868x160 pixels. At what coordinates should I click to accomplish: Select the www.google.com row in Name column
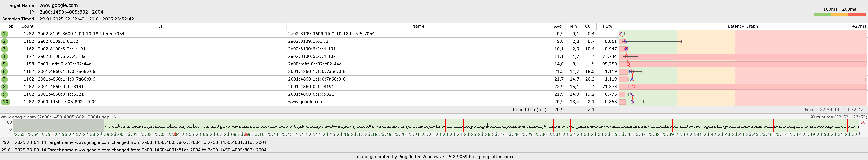pos(306,102)
